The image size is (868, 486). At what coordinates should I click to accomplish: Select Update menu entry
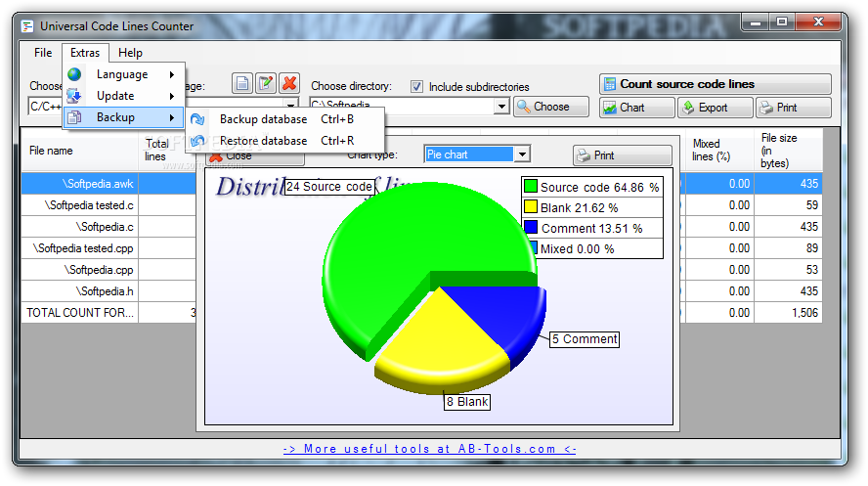point(124,96)
